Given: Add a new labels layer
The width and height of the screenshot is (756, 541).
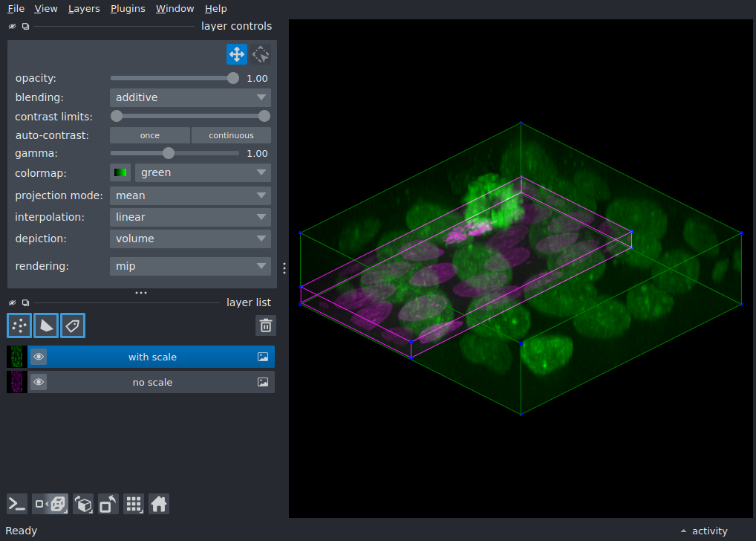Looking at the screenshot, I should pyautogui.click(x=73, y=325).
